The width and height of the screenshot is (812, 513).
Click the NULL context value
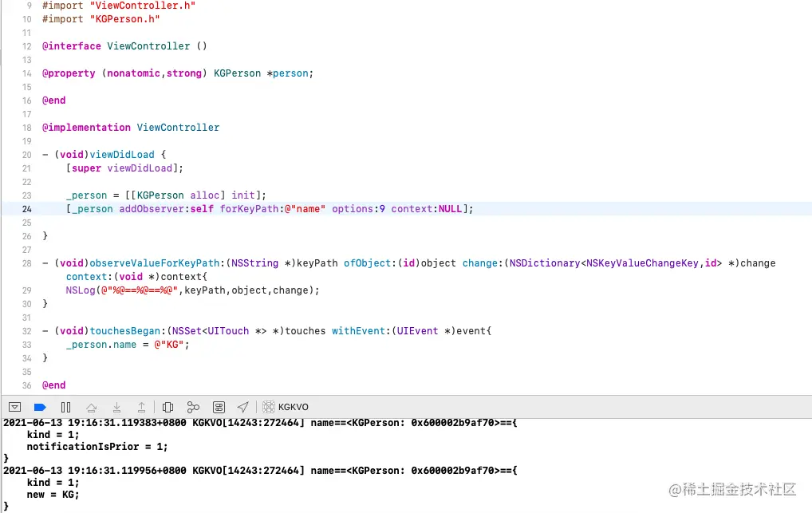point(450,209)
